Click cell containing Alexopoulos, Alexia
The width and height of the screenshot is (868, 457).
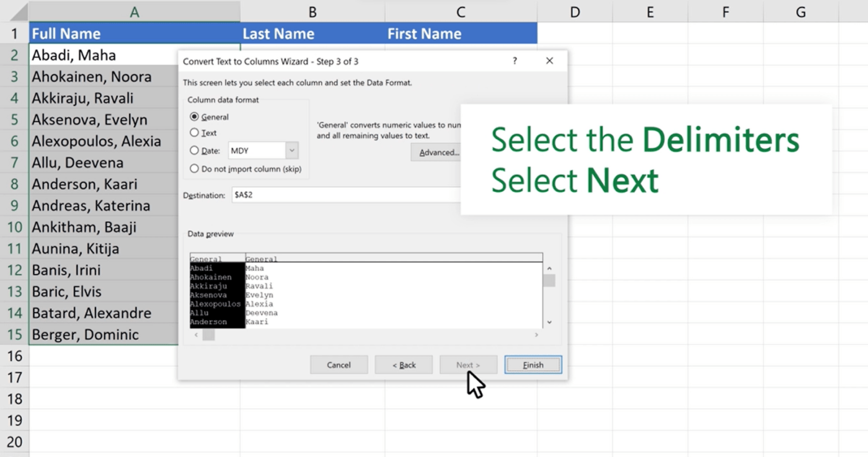coord(103,141)
